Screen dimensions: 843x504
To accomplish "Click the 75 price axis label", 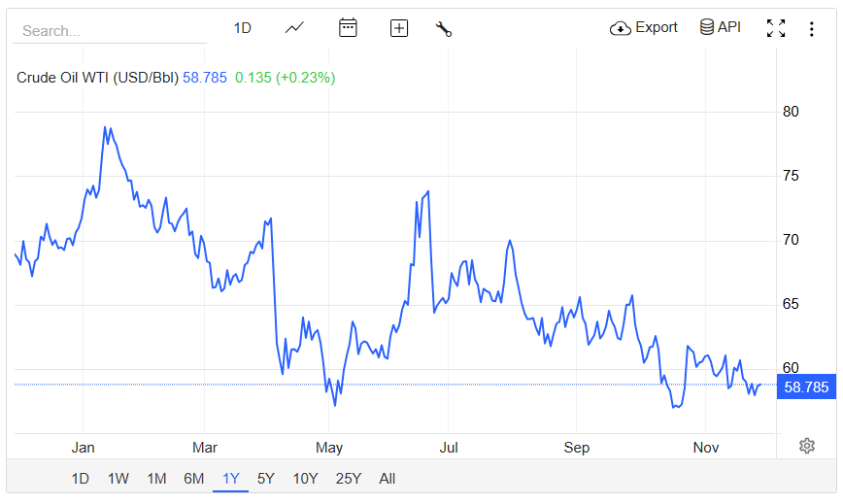I will click(x=791, y=176).
